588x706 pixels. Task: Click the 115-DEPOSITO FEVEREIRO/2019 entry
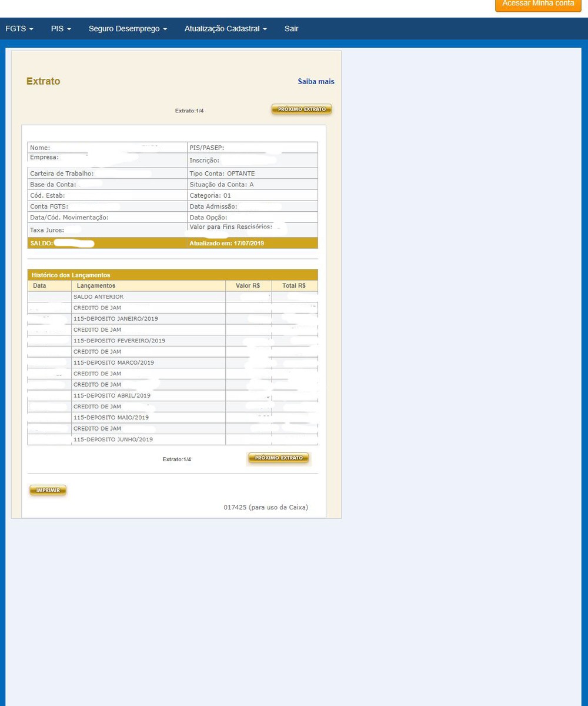pos(119,341)
